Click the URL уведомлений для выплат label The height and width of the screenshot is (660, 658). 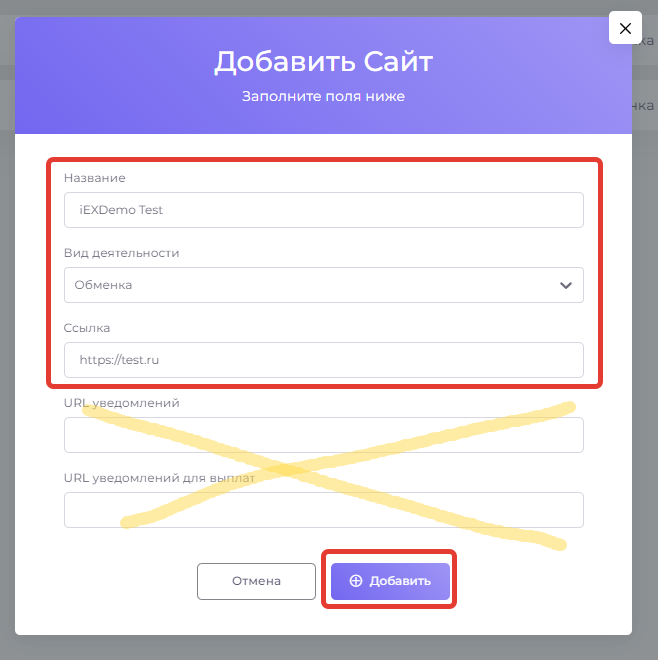pos(159,478)
